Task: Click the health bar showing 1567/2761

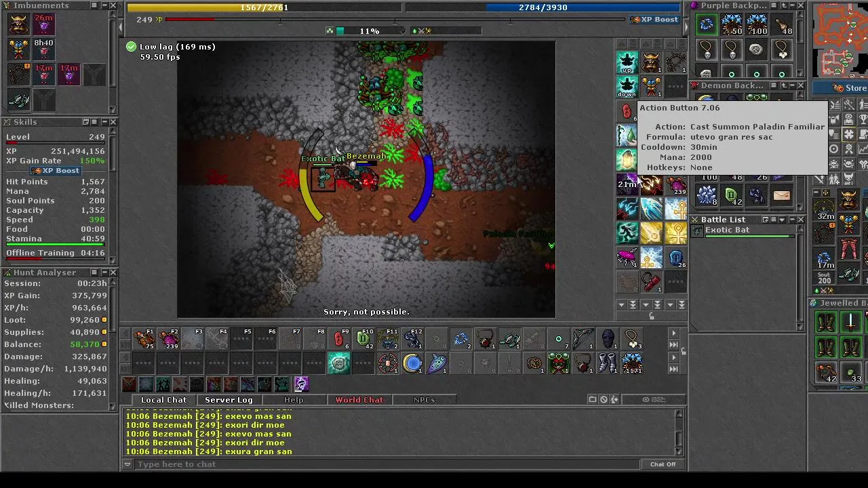Action: coord(264,7)
